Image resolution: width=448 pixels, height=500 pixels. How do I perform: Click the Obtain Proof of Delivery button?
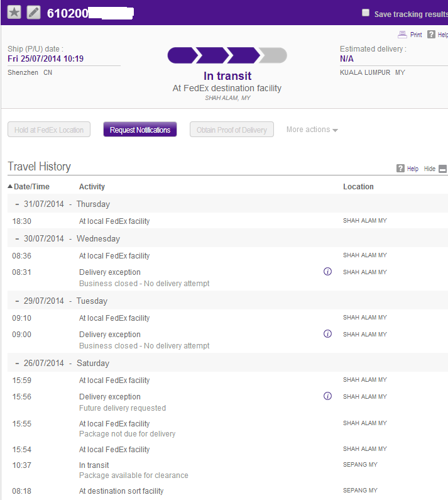(x=232, y=130)
